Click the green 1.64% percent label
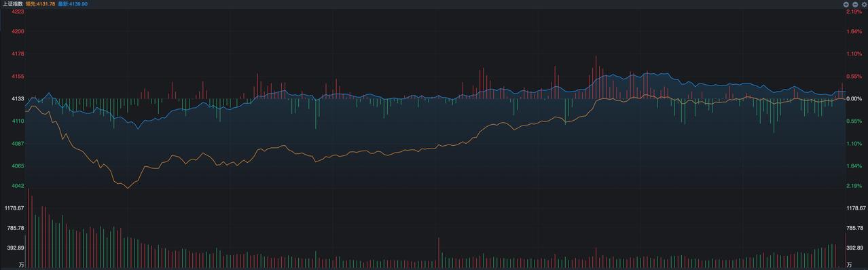Screen dimensions: 868x270 coord(854,166)
